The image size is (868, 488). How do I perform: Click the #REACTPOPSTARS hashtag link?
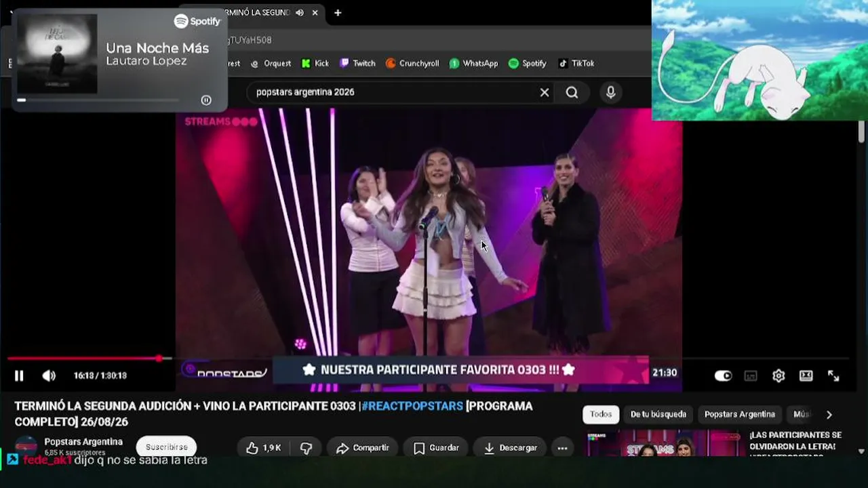(x=412, y=406)
